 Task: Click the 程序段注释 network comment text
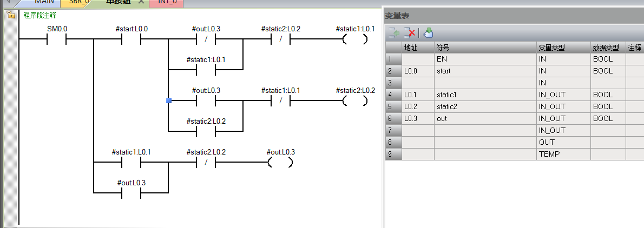point(40,16)
